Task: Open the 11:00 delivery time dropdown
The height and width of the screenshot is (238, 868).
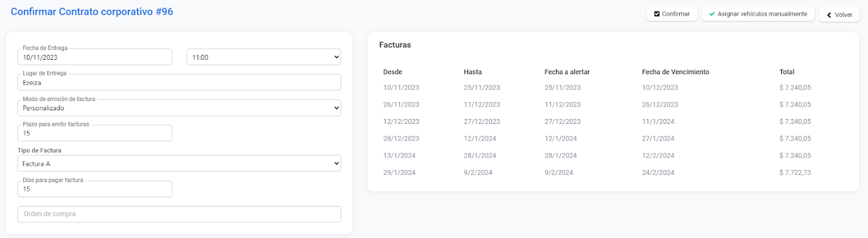Action: tap(264, 57)
